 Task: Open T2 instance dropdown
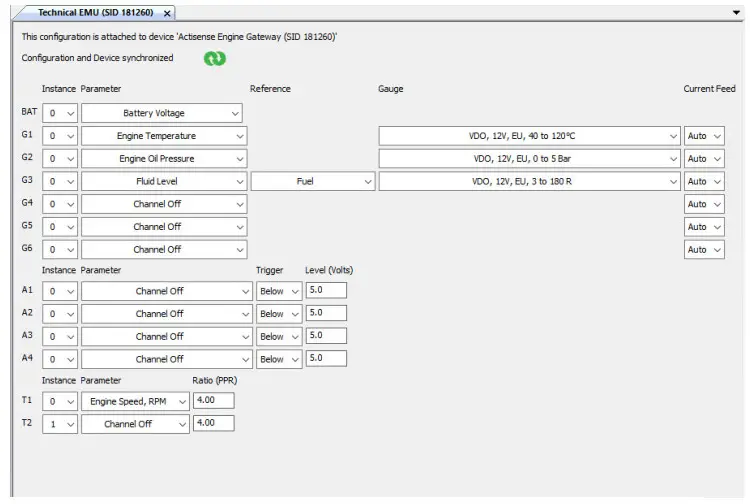(x=60, y=424)
